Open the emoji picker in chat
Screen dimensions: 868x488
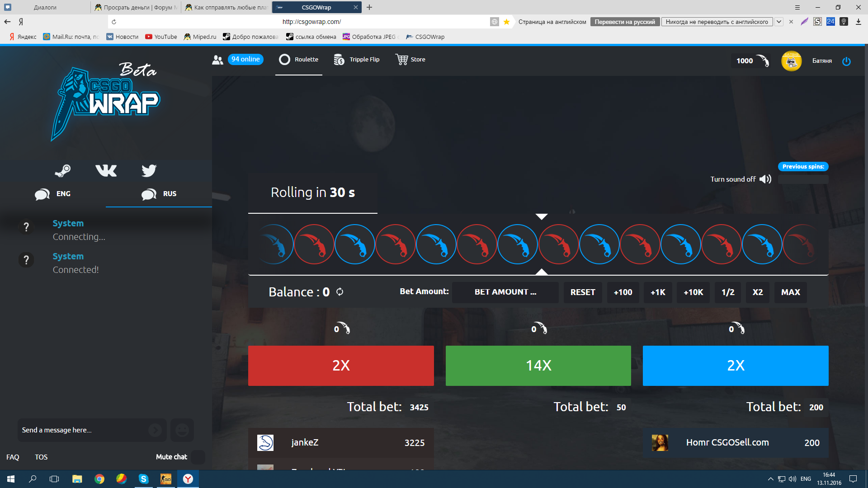click(182, 430)
